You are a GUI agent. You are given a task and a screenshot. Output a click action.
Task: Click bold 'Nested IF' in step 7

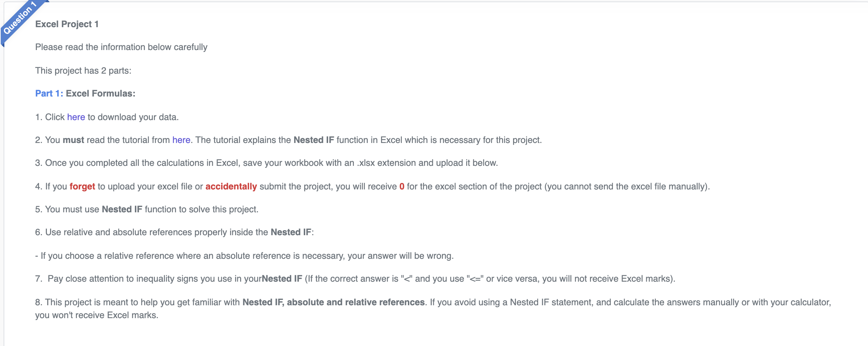[x=282, y=278]
